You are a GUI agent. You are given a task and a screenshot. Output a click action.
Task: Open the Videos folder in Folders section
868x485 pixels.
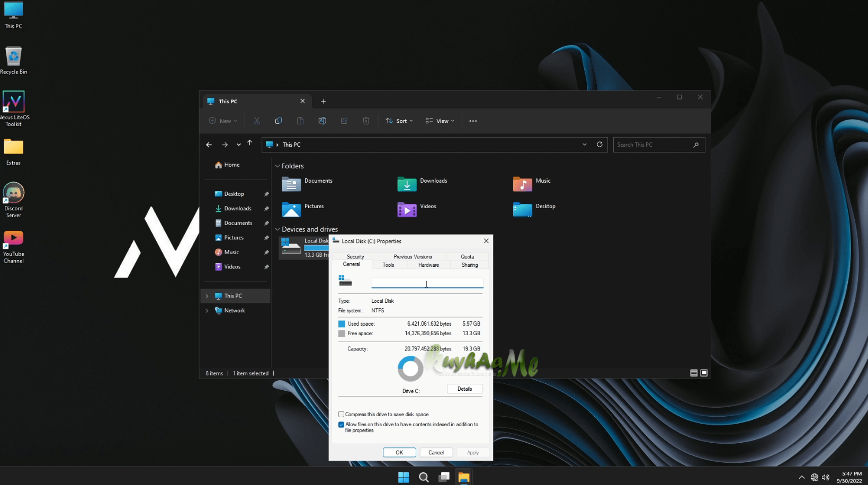coord(417,209)
